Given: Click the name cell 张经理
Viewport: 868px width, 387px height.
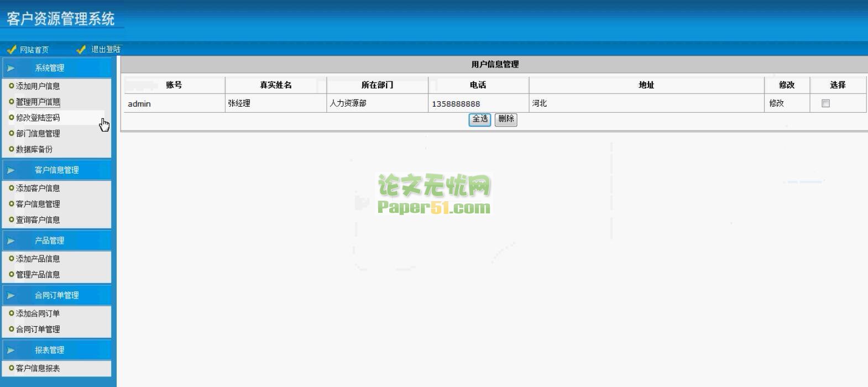Looking at the screenshot, I should 276,103.
